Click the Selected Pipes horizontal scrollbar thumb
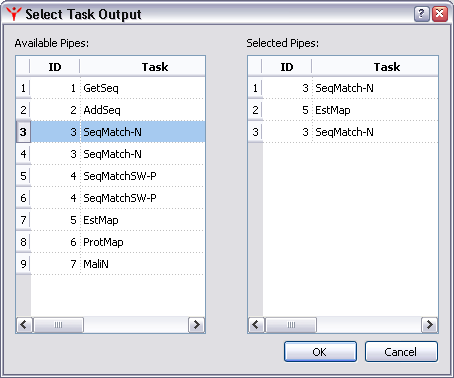The width and height of the screenshot is (454, 378). 291,325
